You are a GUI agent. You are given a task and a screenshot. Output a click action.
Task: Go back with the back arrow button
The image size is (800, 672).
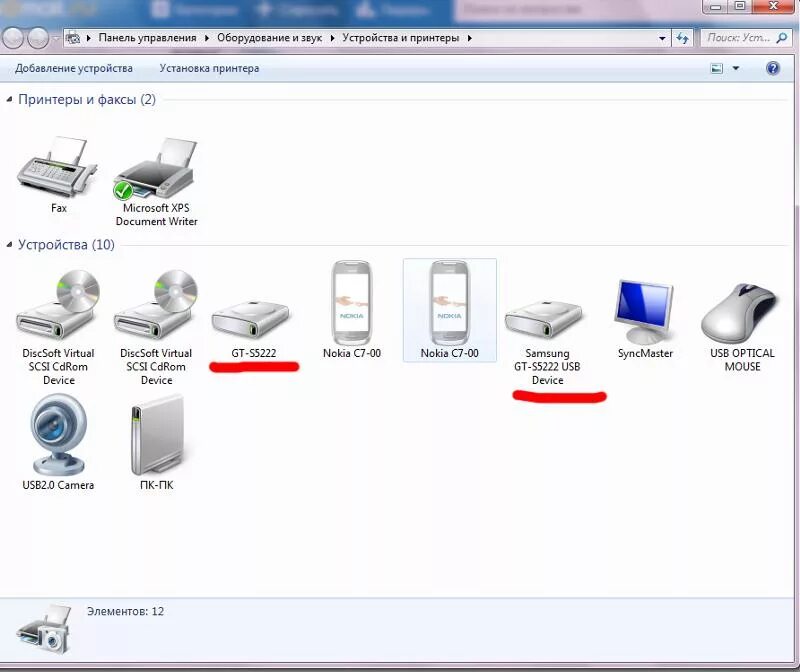[x=12, y=38]
